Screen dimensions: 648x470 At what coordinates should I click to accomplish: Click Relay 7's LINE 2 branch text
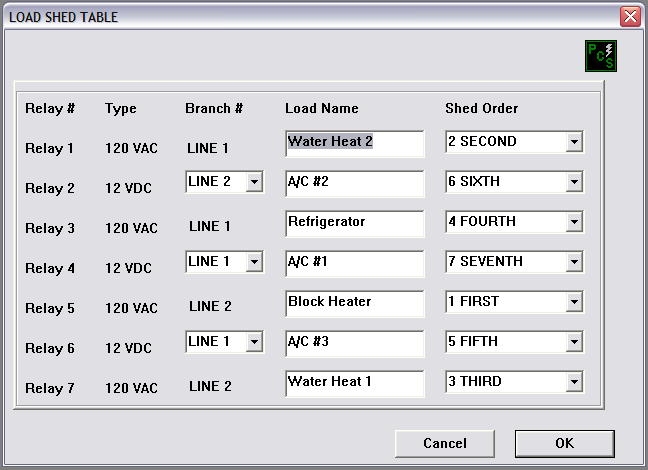(210, 386)
